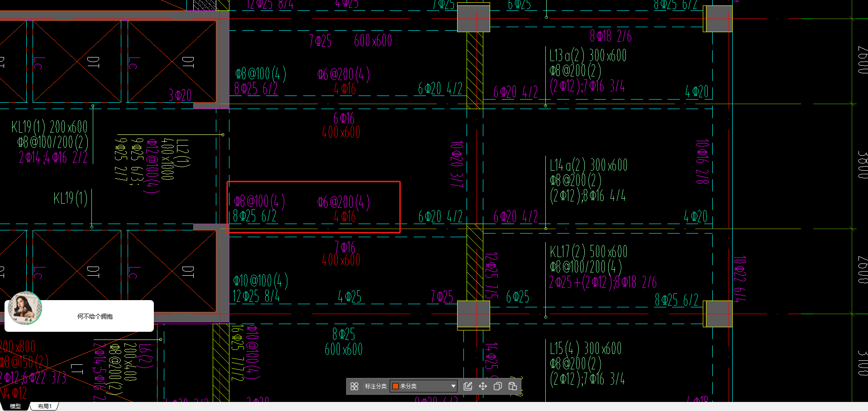Click the rotated beam label L6(2)
This screenshot has height=411, width=868.
[x=146, y=356]
